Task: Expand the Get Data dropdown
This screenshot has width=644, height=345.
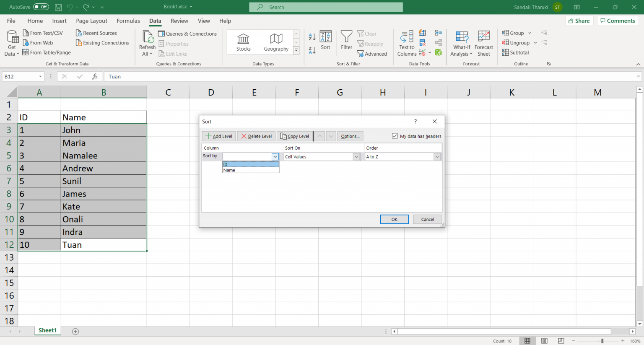Action: pyautogui.click(x=11, y=43)
